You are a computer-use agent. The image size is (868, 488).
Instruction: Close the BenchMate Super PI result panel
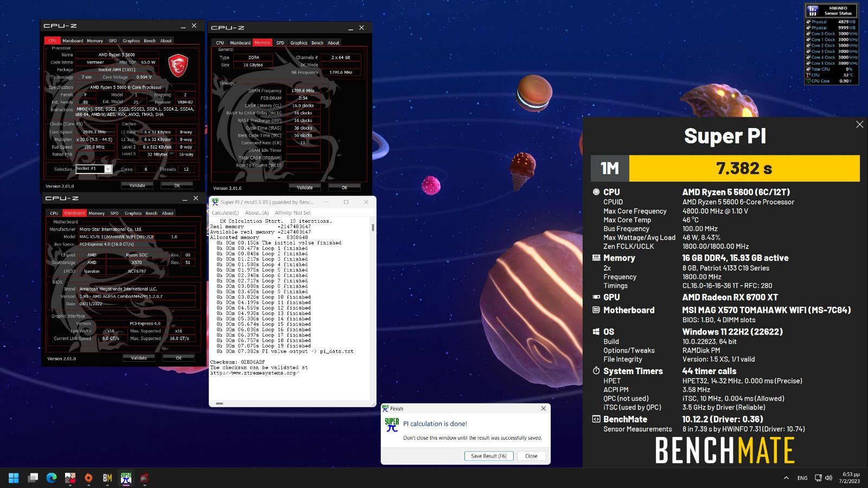[860, 125]
